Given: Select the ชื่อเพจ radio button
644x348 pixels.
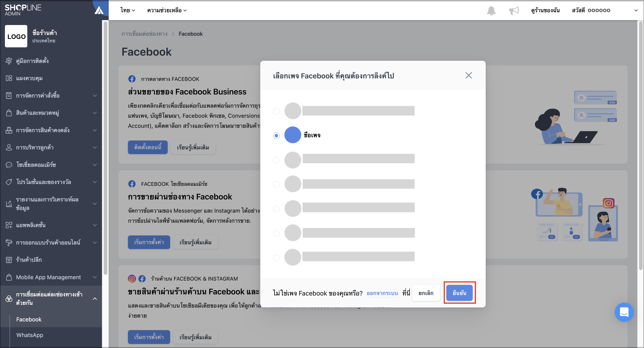Looking at the screenshot, I should 276,135.
